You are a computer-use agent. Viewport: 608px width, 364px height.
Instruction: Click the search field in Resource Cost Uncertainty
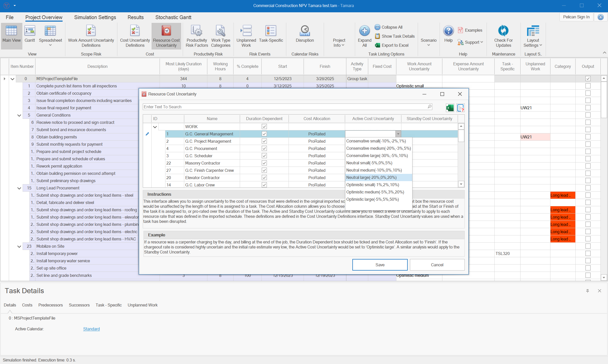pos(276,107)
